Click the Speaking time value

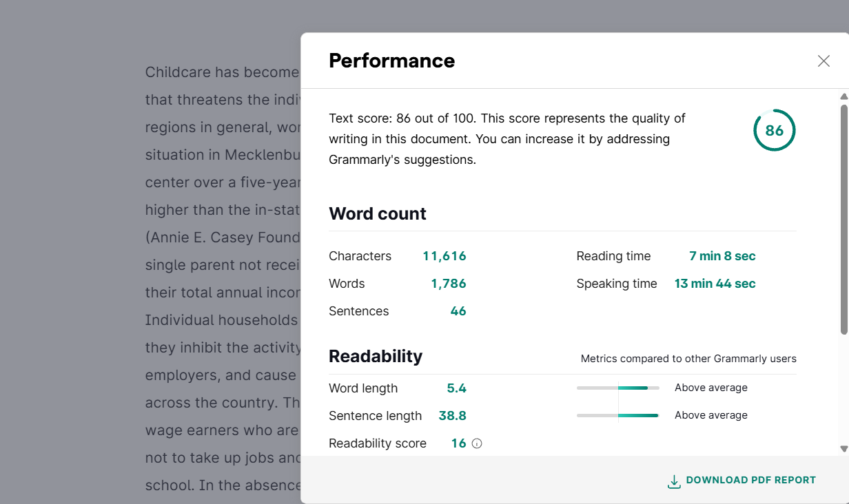715,284
